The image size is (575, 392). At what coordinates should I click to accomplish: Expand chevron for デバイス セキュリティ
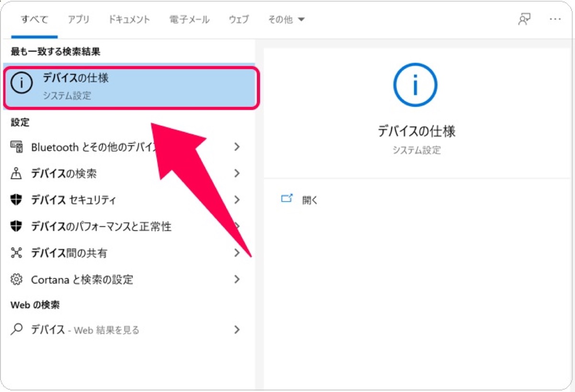coord(237,199)
